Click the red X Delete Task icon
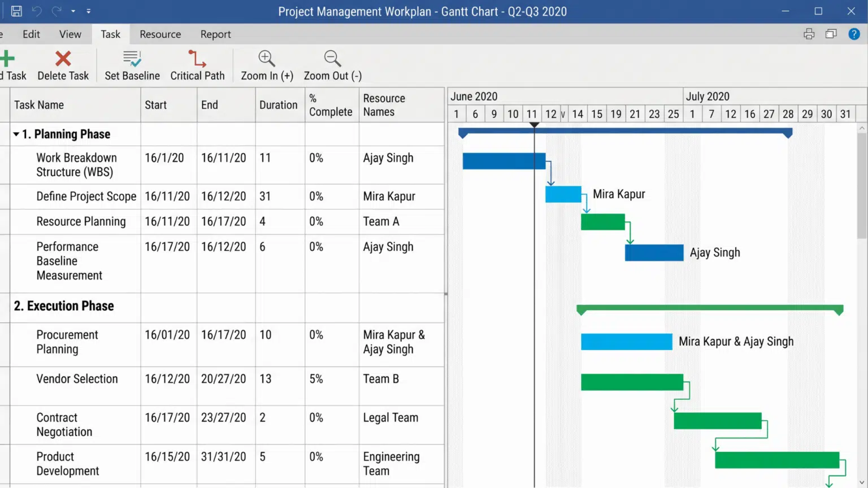Screen dimensions: 868x488 point(63,59)
